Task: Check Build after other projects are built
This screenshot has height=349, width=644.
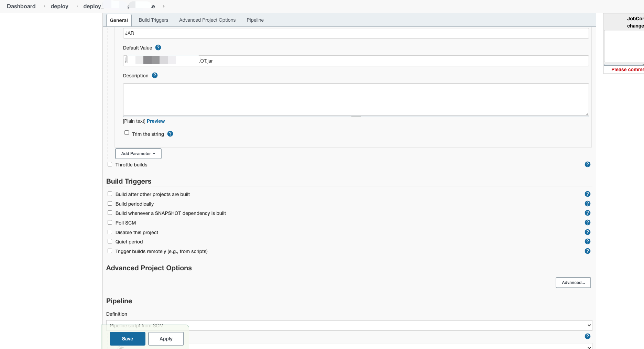Action: (110, 194)
